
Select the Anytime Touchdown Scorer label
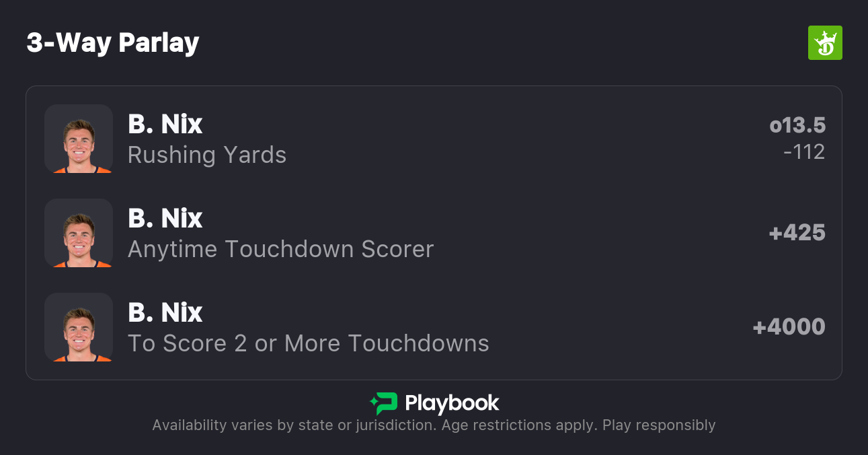[x=280, y=250]
